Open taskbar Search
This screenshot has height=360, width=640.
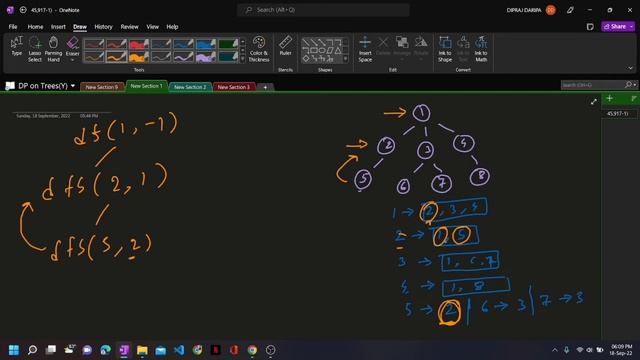[32, 350]
